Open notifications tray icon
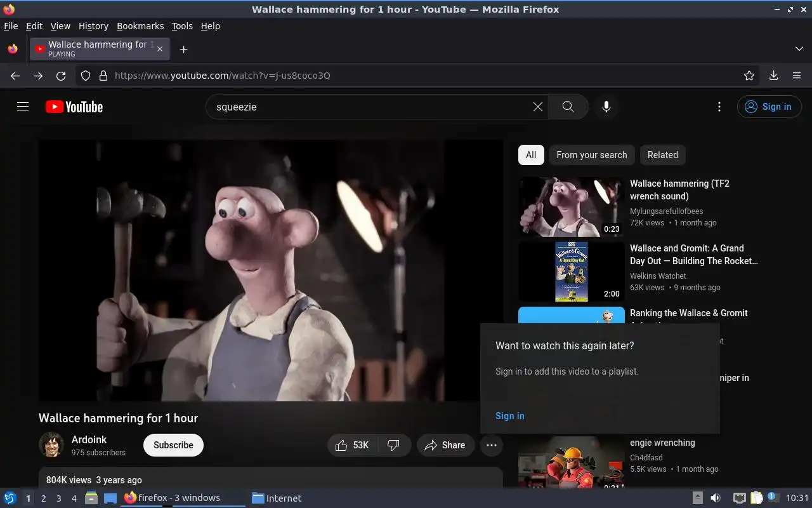The height and width of the screenshot is (508, 812). point(773,497)
